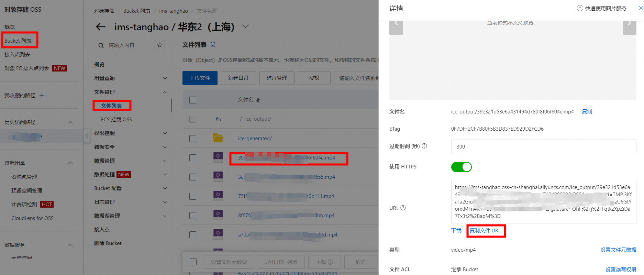Viewport: 644px width, 275px height.
Task: Expand the 日志管理 menu
Action: pyautogui.click(x=165, y=202)
